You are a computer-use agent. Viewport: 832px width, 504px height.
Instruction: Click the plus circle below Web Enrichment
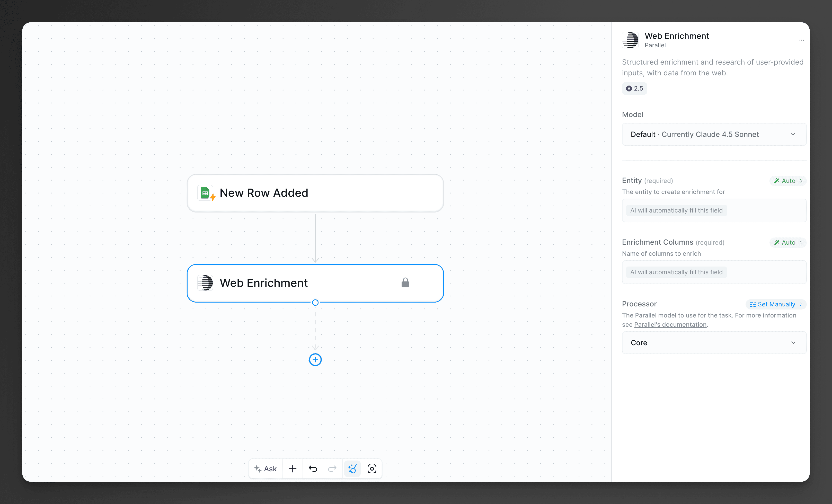point(315,359)
